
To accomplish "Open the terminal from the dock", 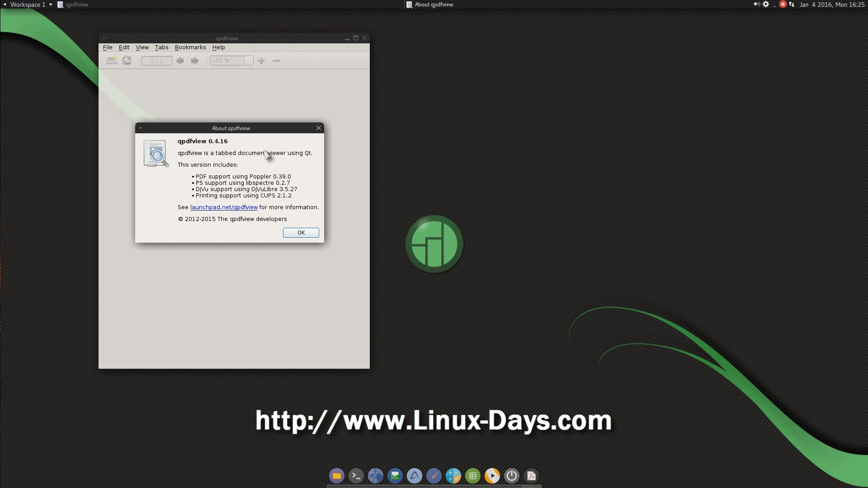I will [x=356, y=476].
